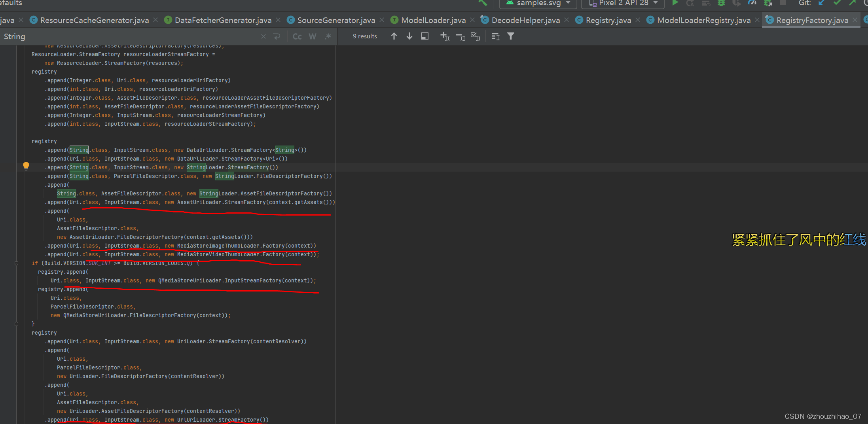The height and width of the screenshot is (424, 868).
Task: Open the Profiler gauge icon
Action: 752,3
